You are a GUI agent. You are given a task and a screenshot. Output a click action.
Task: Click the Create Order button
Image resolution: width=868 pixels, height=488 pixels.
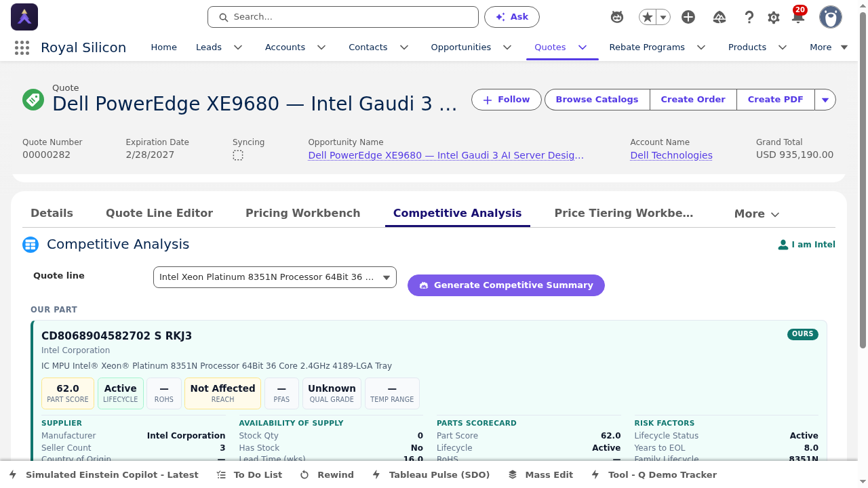click(693, 100)
